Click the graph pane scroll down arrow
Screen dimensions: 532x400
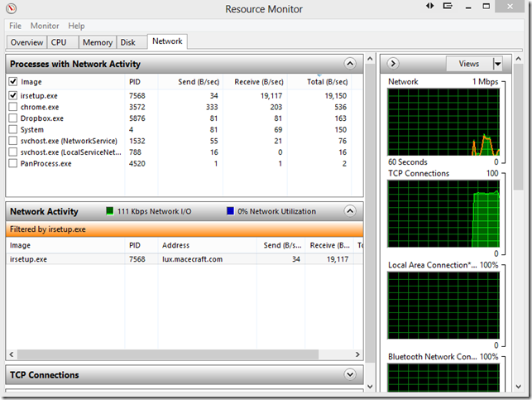click(x=519, y=387)
